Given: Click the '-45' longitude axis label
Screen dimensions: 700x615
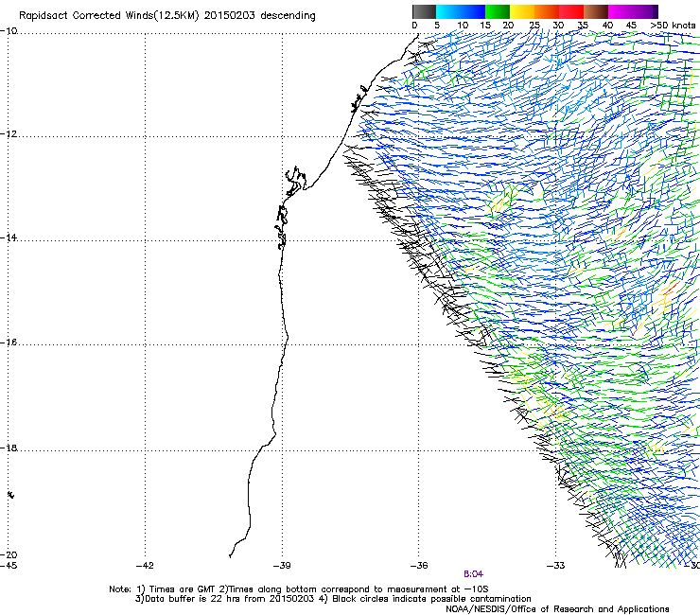Looking at the screenshot, I should [9, 566].
